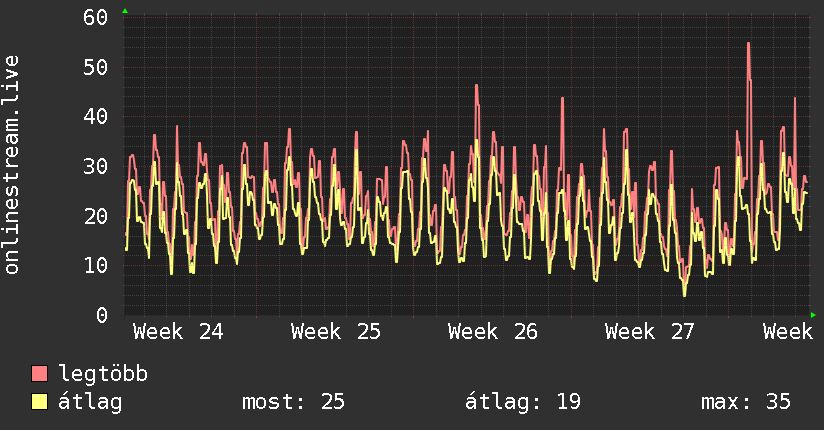This screenshot has width=824, height=430.
Task: Click the green arrow atop the Y axis
Action: (x=125, y=11)
